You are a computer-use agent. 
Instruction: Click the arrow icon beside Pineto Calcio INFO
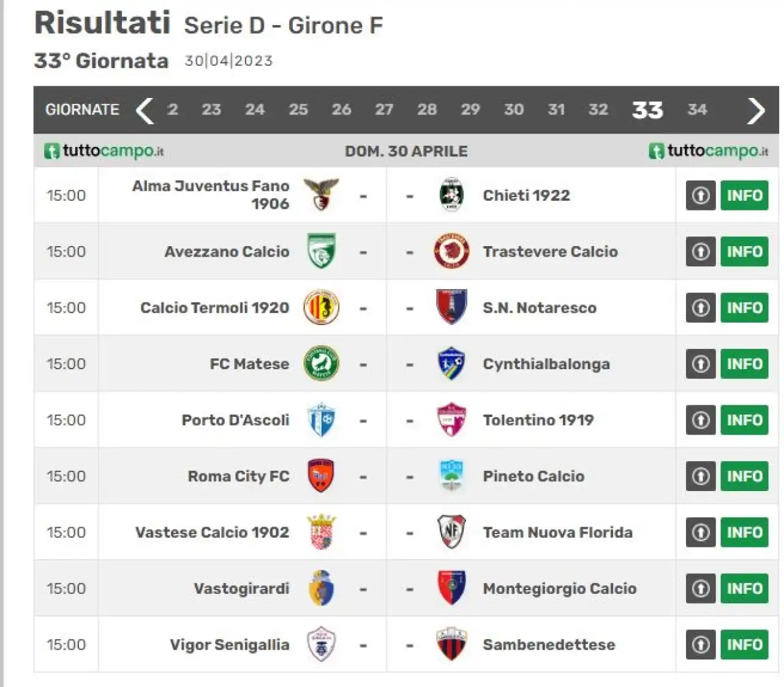tap(701, 476)
